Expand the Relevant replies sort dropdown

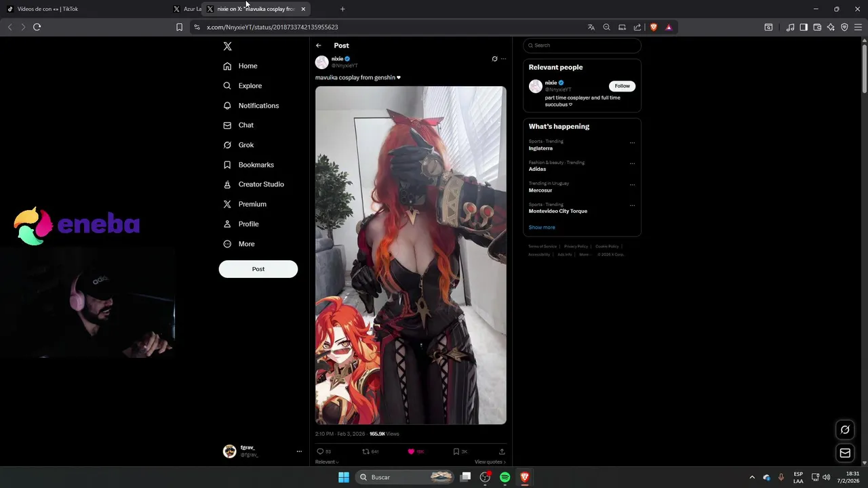[x=327, y=462]
